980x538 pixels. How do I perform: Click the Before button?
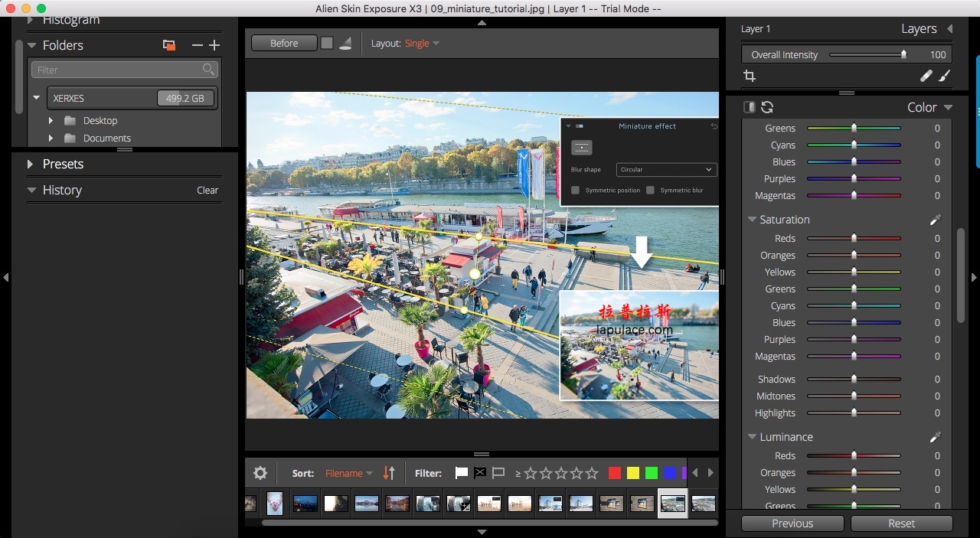[x=284, y=44]
